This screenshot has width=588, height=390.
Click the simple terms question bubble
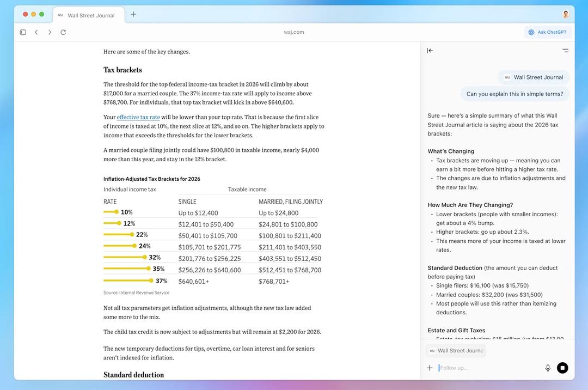click(514, 94)
